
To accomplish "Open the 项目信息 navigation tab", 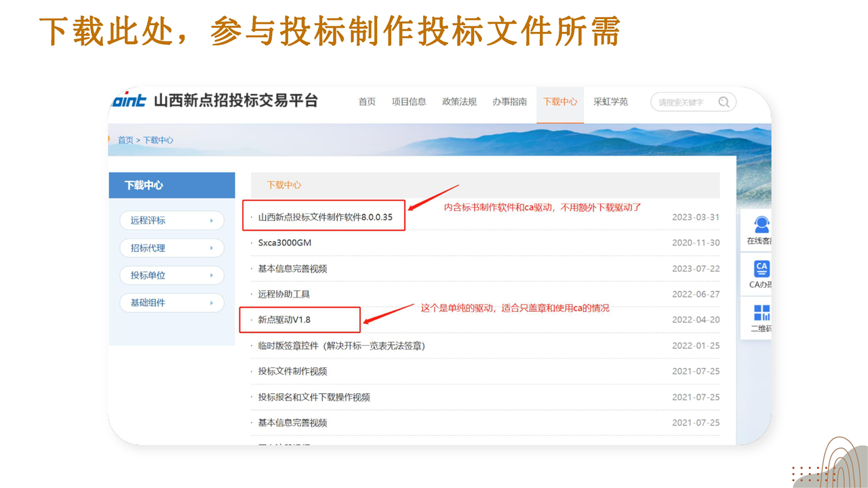I will pyautogui.click(x=409, y=102).
